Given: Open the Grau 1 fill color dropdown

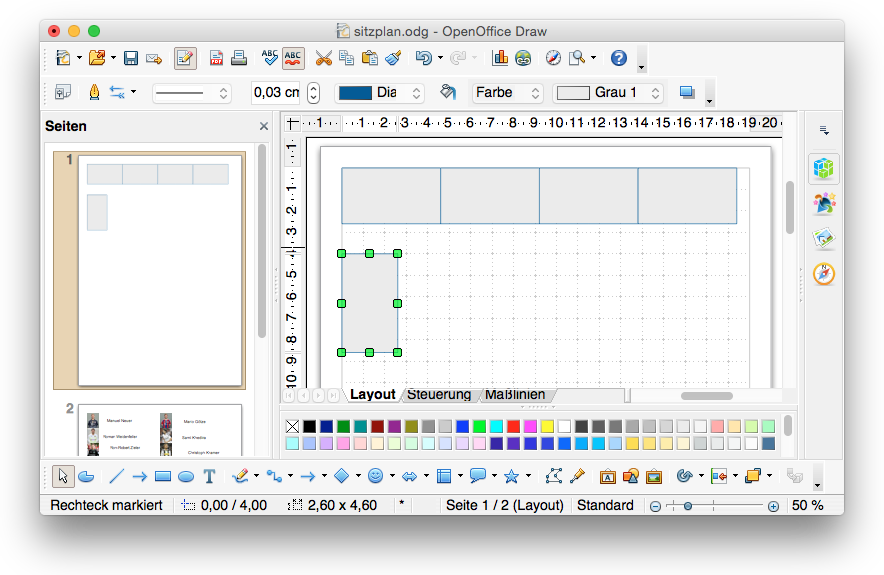Looking at the screenshot, I should click(x=608, y=93).
